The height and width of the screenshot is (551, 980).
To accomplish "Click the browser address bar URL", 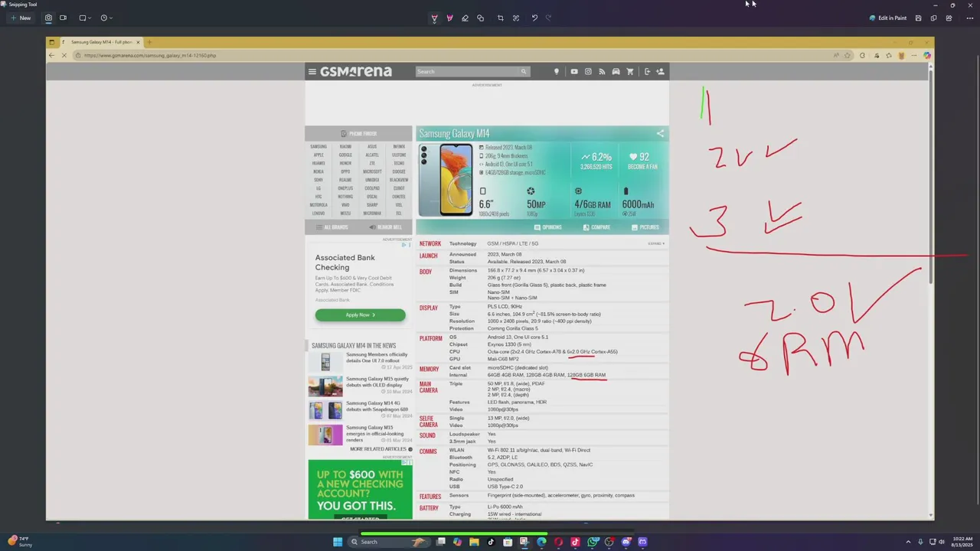I will point(150,55).
